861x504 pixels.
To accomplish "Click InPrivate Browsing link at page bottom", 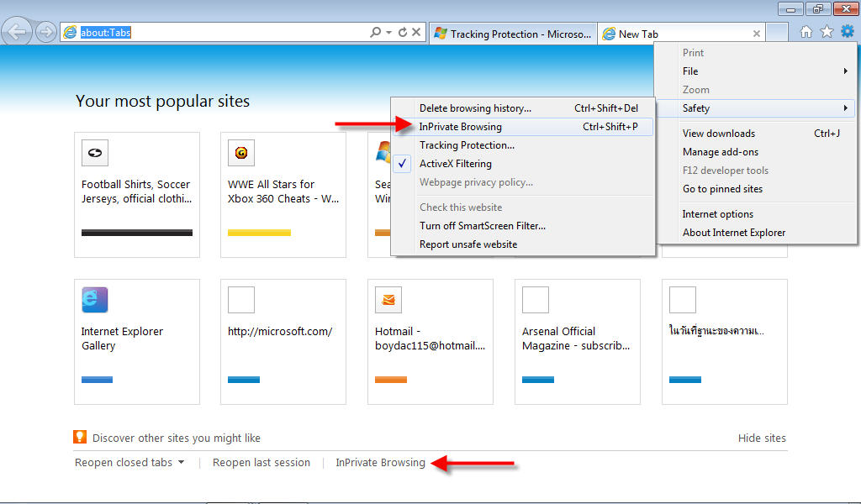I will [381, 462].
